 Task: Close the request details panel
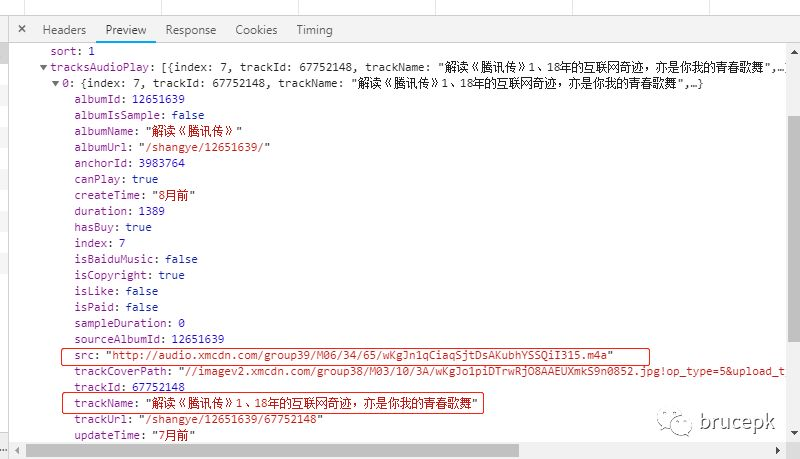coord(22,29)
